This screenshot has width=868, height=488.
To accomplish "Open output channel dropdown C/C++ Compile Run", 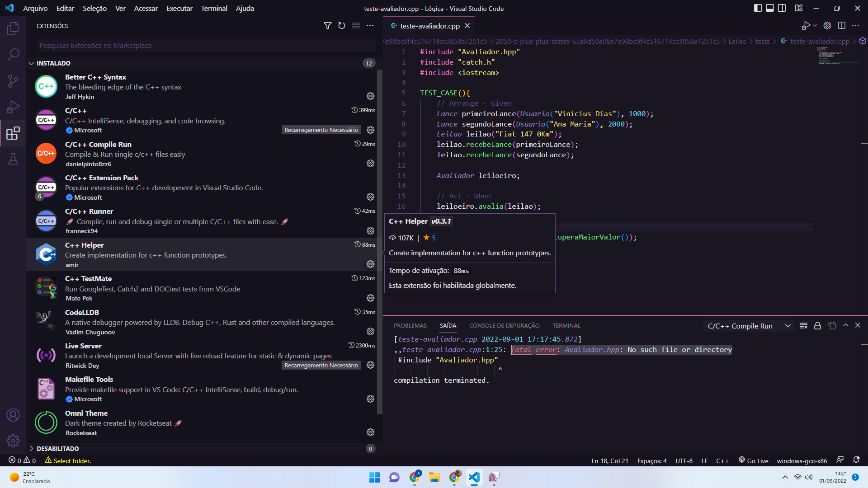I will 749,326.
